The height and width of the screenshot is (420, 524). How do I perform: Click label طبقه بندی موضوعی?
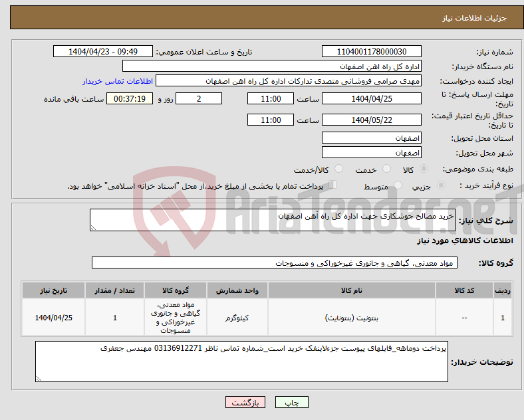pos(478,169)
